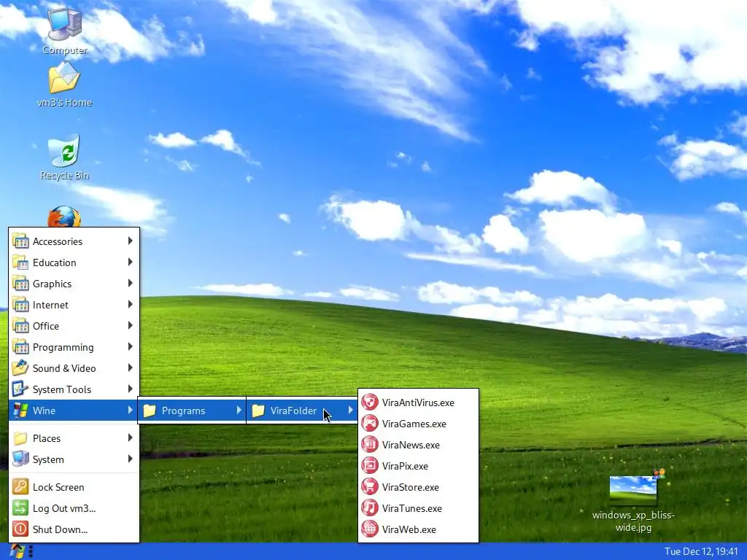Click the ViraPix.exe picture icon

370,466
